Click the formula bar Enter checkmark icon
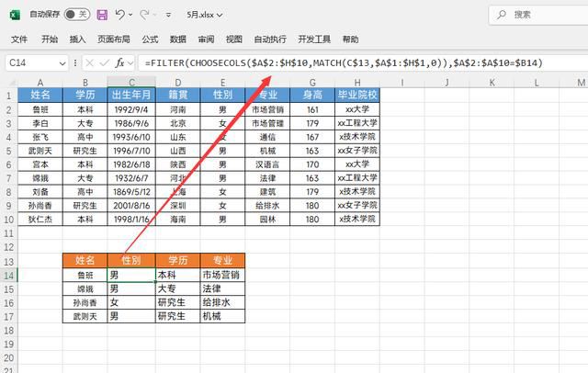The image size is (588, 373). point(105,63)
